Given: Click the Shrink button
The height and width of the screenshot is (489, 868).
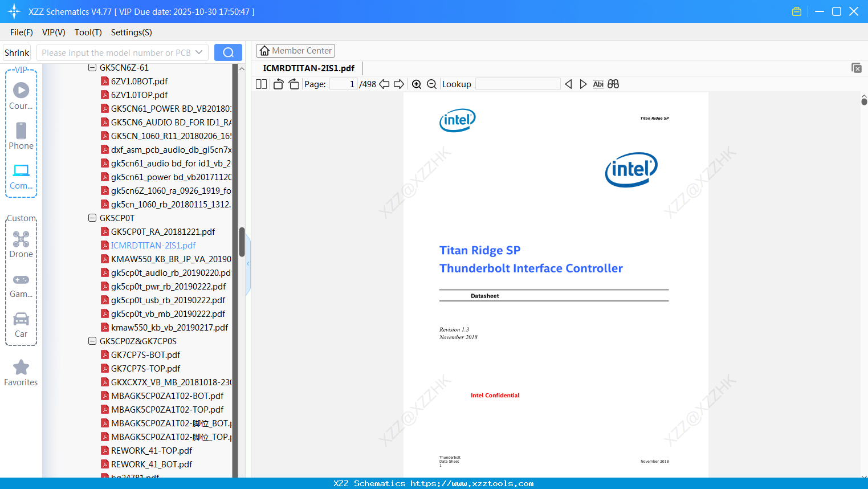Looking at the screenshot, I should coord(17,52).
